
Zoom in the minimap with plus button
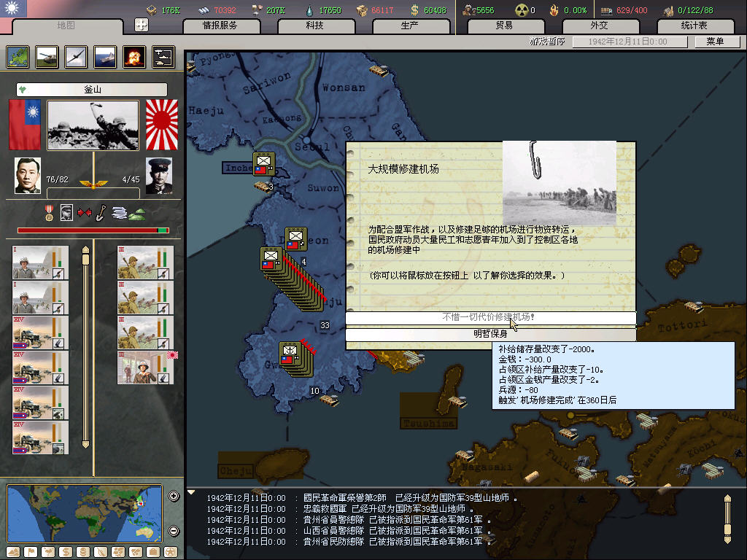click(x=174, y=496)
